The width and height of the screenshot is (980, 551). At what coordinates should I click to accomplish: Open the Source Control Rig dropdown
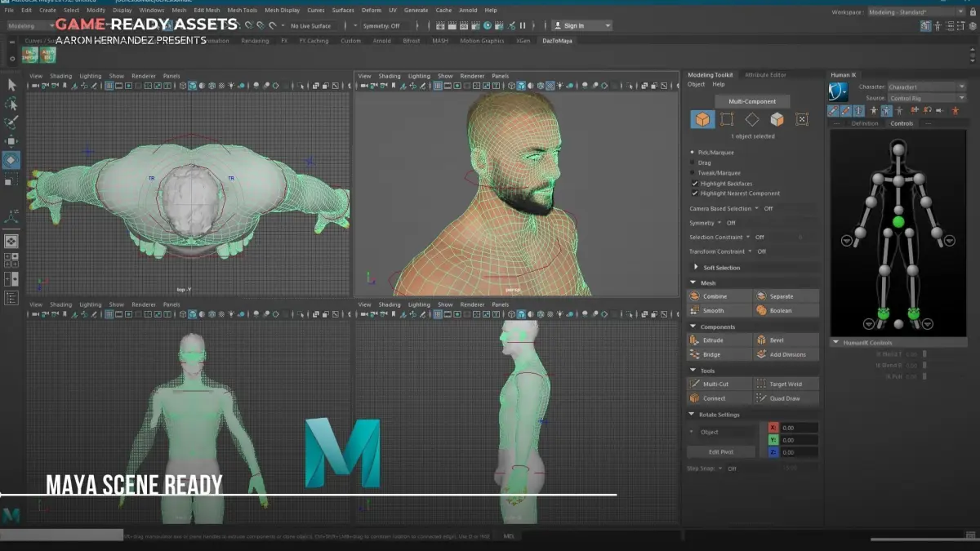click(926, 98)
